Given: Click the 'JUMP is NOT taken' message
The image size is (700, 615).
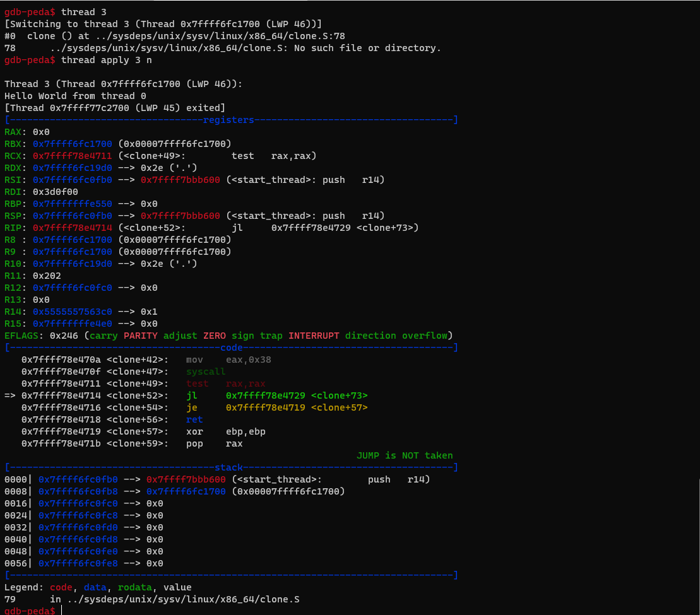Looking at the screenshot, I should click(x=405, y=456).
